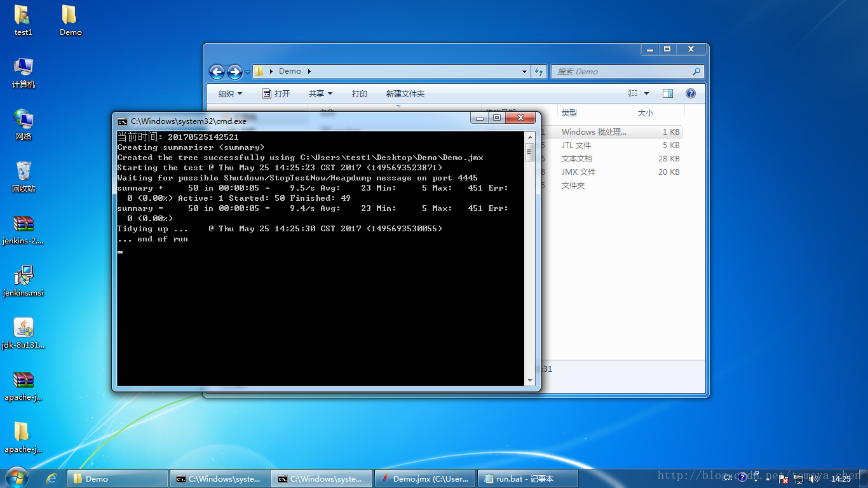Image resolution: width=868 pixels, height=488 pixels.
Task: Expand breadcrumb arrow before Demo
Action: pyautogui.click(x=271, y=72)
